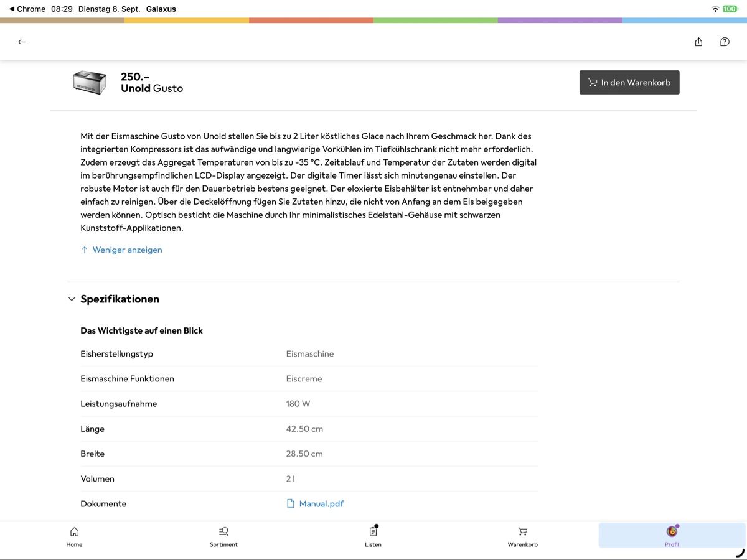Collapse the Spezifikationen section
747x560 pixels.
coord(114,299)
